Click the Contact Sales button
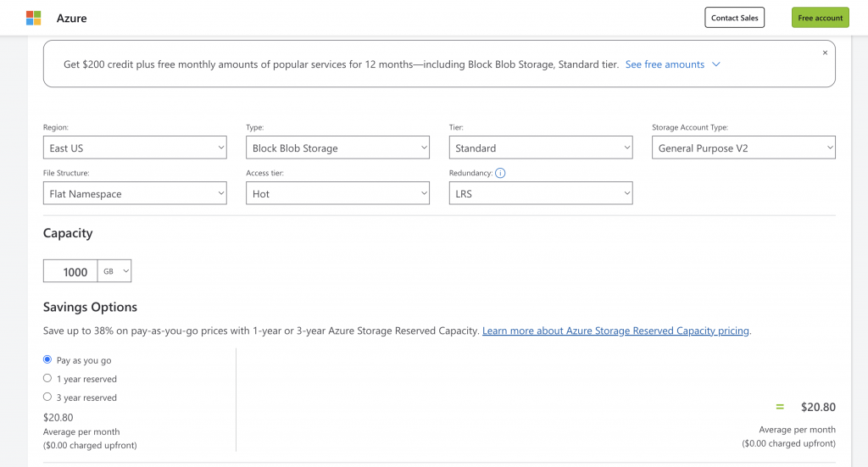Image resolution: width=868 pixels, height=467 pixels. coord(734,18)
